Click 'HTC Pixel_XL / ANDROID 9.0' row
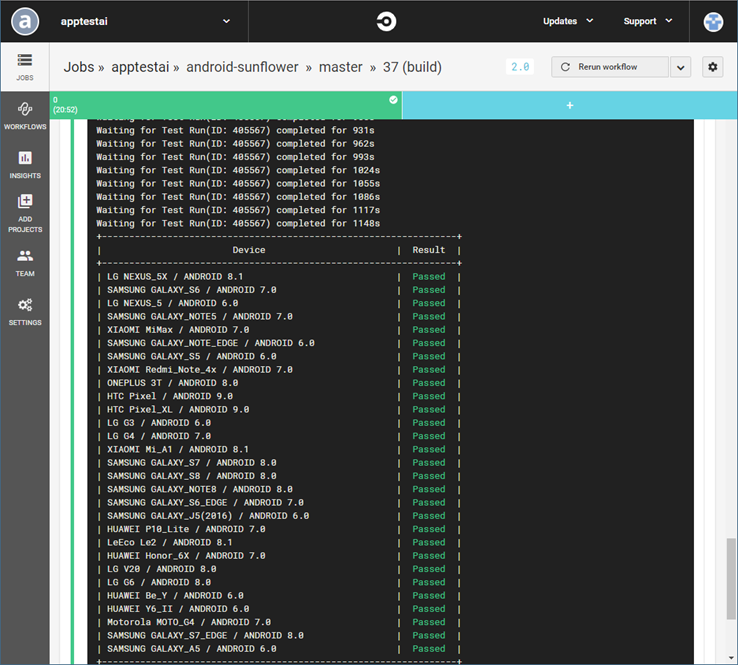738x665 pixels. click(x=279, y=409)
